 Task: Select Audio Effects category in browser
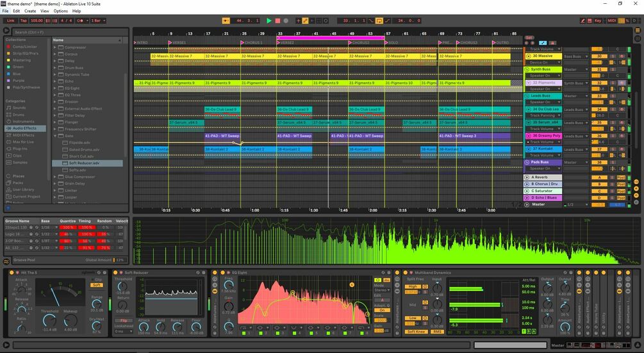(x=24, y=128)
